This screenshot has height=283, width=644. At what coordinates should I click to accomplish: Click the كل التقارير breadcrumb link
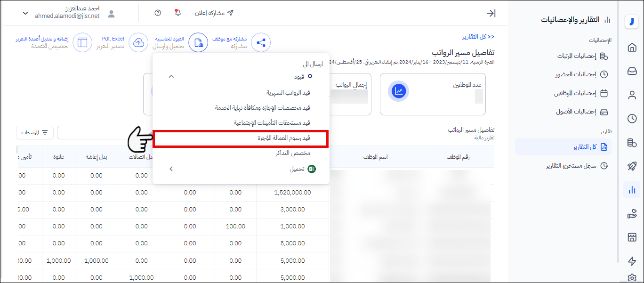tap(478, 36)
